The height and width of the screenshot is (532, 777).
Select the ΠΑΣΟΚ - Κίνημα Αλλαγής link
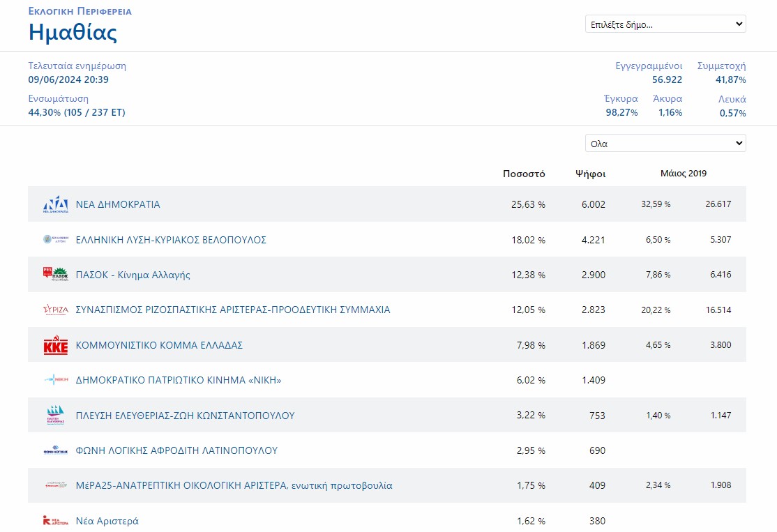coord(133,275)
